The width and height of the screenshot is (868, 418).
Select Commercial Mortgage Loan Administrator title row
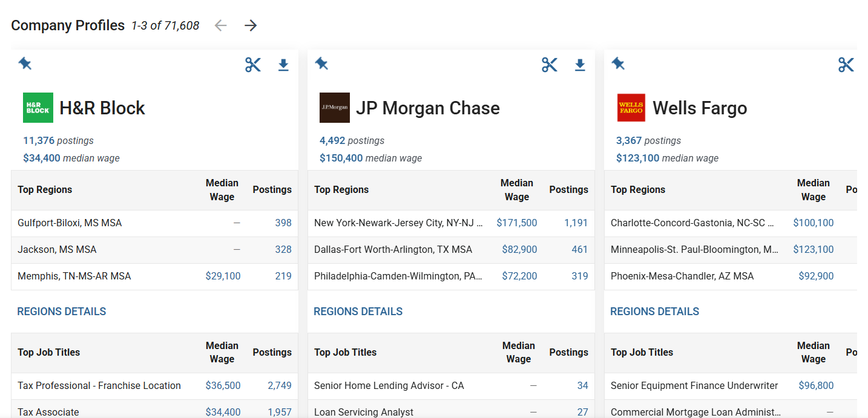tap(731, 409)
